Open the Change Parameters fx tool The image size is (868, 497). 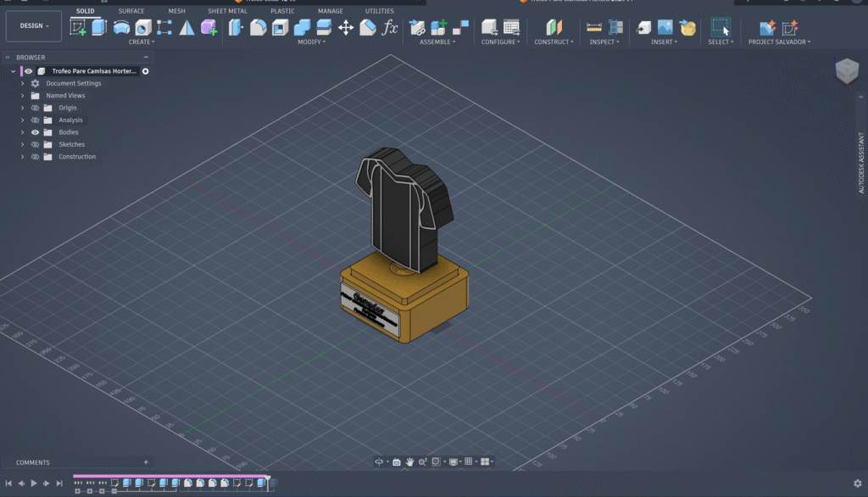390,27
